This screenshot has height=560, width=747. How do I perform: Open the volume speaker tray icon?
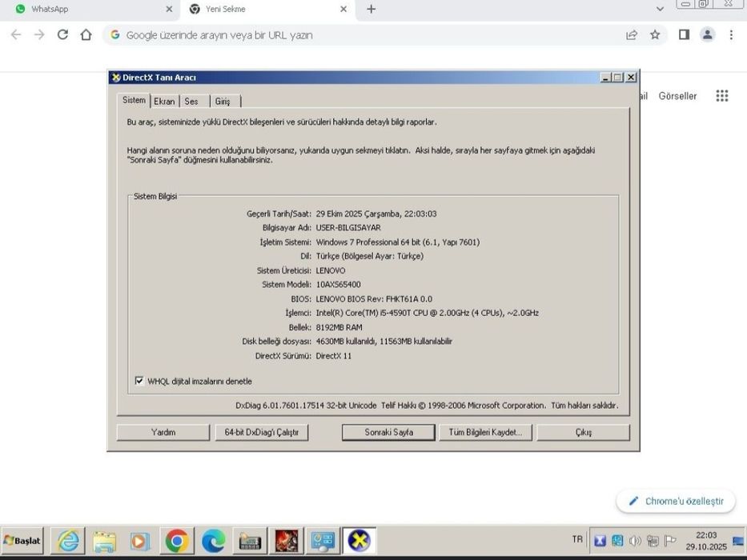pyautogui.click(x=635, y=541)
